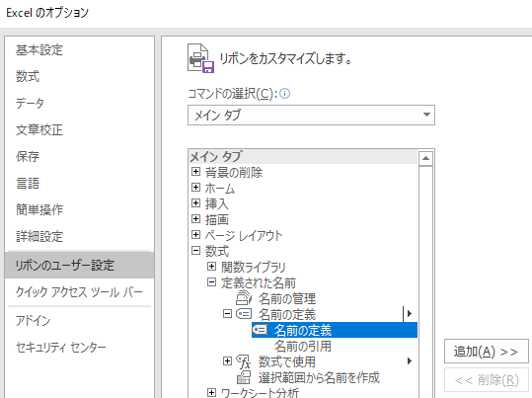Select the ワークシート分析 label
This screenshot has width=532, height=398.
[x=260, y=393]
